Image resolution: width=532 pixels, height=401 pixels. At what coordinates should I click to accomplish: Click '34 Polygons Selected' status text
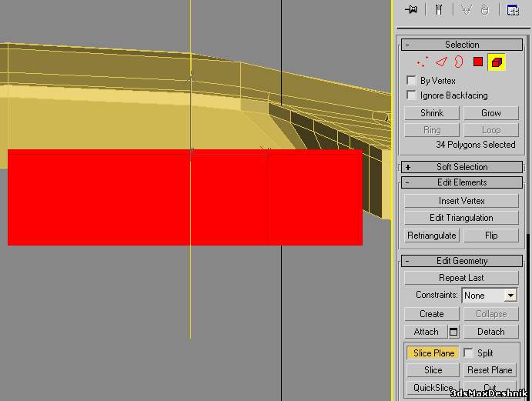pyautogui.click(x=475, y=145)
